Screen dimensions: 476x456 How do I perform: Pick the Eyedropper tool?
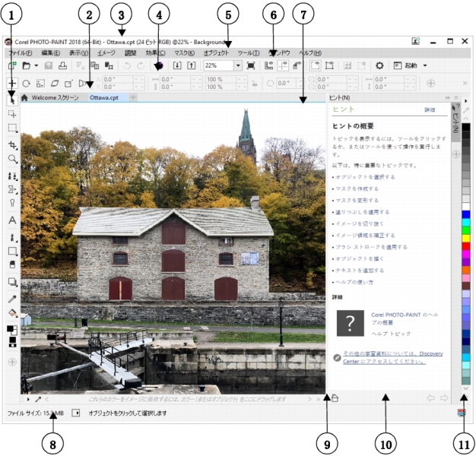(12, 297)
